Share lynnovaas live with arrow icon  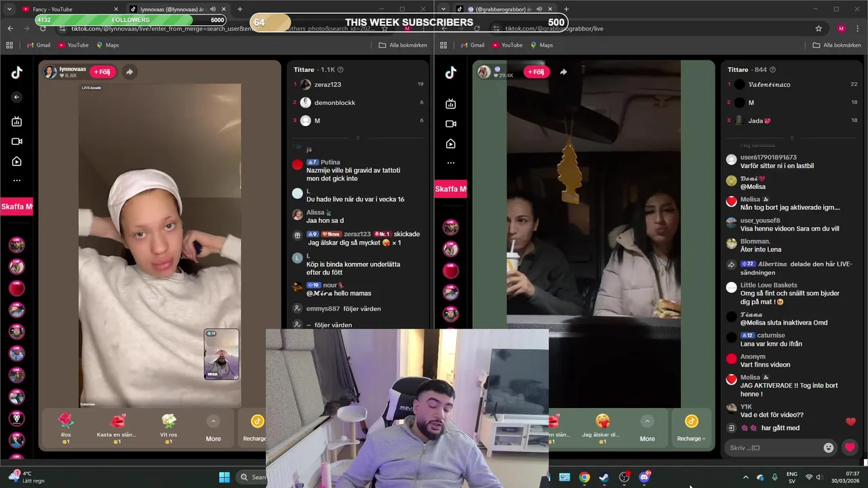click(x=129, y=72)
